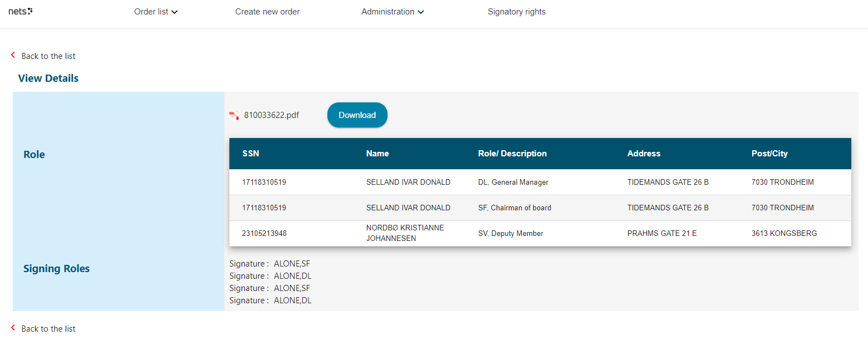Image resolution: width=868 pixels, height=350 pixels.
Task: Select the NORDBØ KRISTIANNE JOHANNESEN row
Action: [x=405, y=233]
